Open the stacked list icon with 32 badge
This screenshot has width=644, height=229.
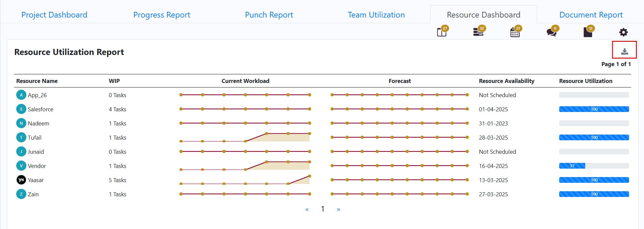point(478,32)
